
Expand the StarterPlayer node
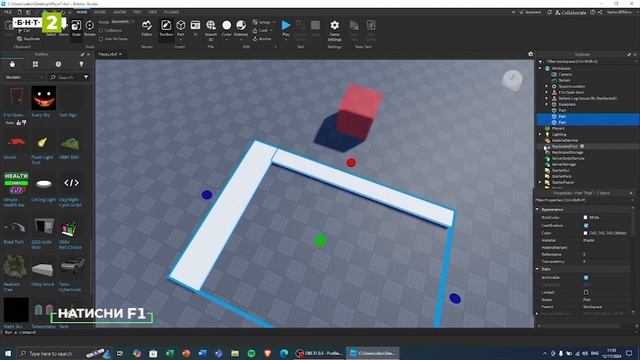pyautogui.click(x=540, y=182)
